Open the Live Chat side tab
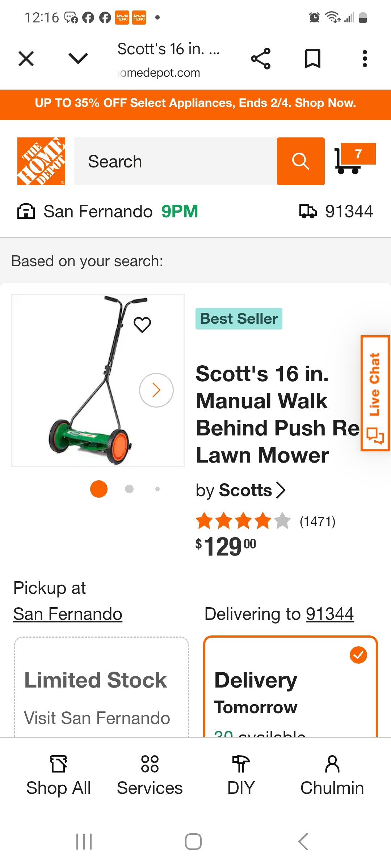Image resolution: width=391 pixels, height=868 pixels. tap(375, 393)
